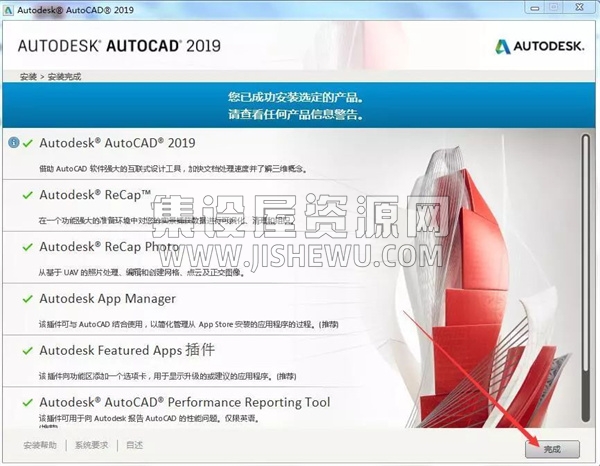The width and height of the screenshot is (600, 466).
Task: Click the green checkmark next to ReCap Photo
Action: click(x=28, y=247)
